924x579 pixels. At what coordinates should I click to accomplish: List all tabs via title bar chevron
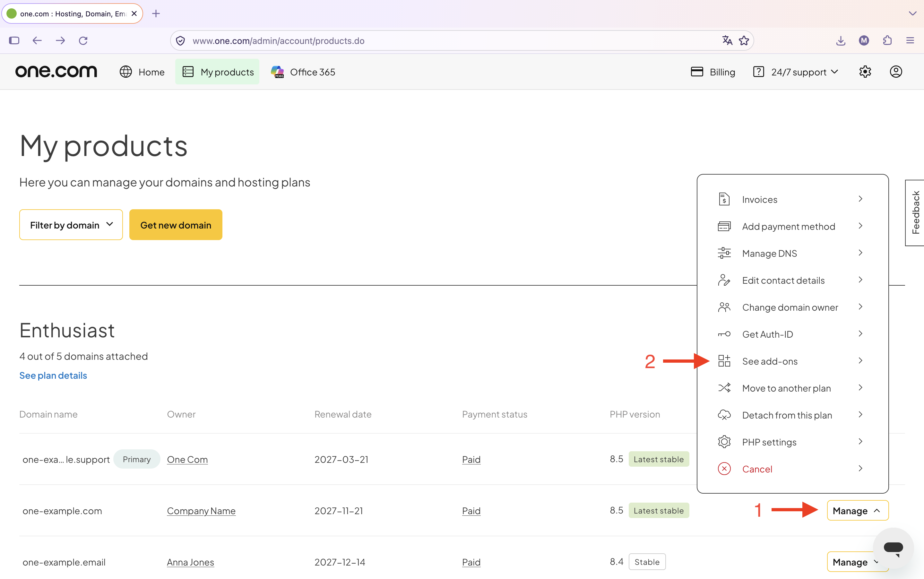(x=912, y=13)
